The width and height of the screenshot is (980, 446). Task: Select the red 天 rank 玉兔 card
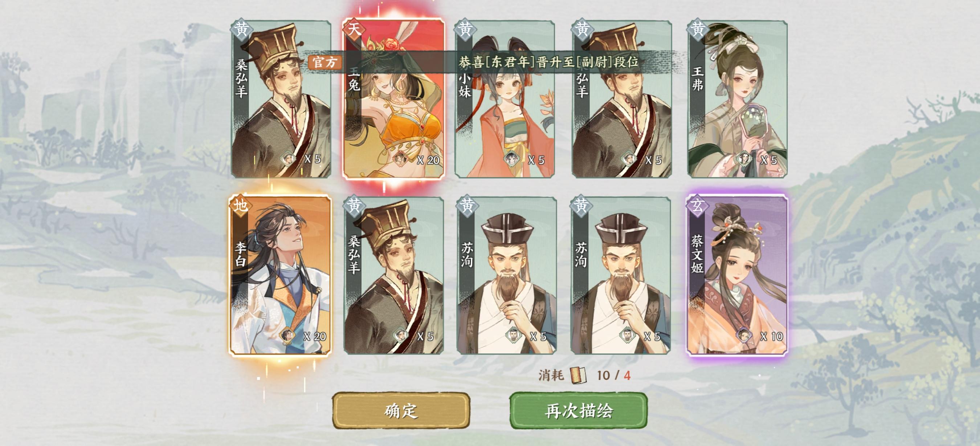(x=393, y=99)
